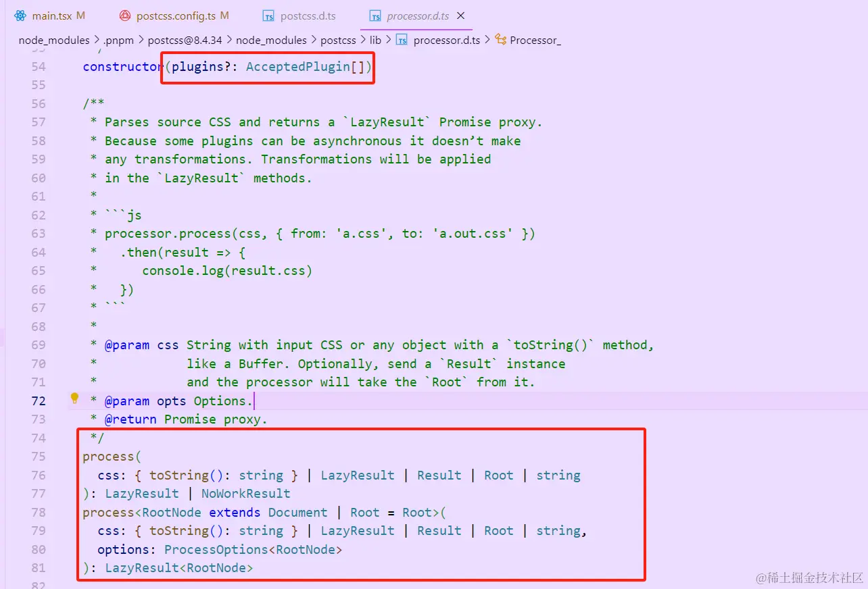
Task: Select the processor.d.ts tab
Action: tap(417, 16)
